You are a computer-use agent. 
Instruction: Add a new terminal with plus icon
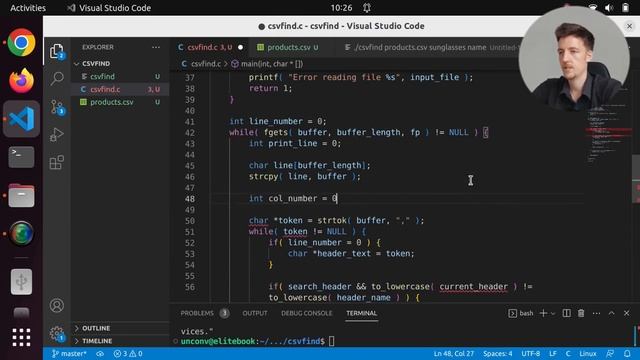(x=543, y=313)
